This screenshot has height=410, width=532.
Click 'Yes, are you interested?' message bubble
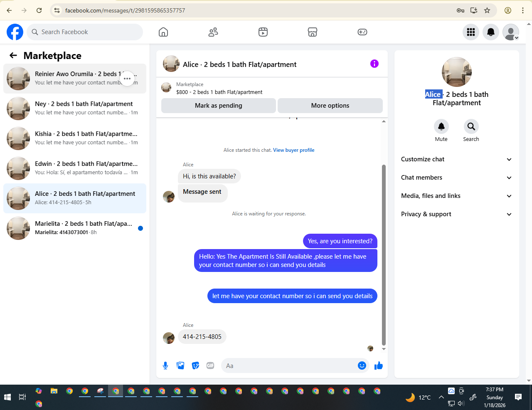pyautogui.click(x=340, y=241)
